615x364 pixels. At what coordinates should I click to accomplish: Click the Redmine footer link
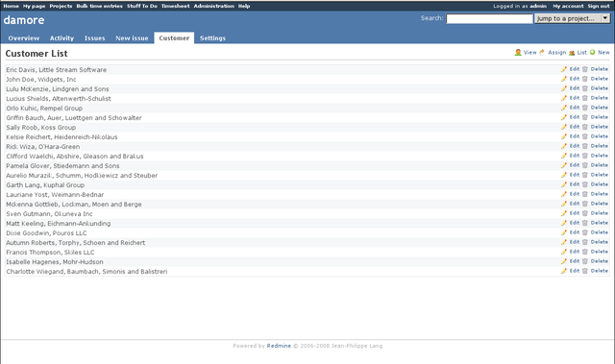[x=279, y=346]
